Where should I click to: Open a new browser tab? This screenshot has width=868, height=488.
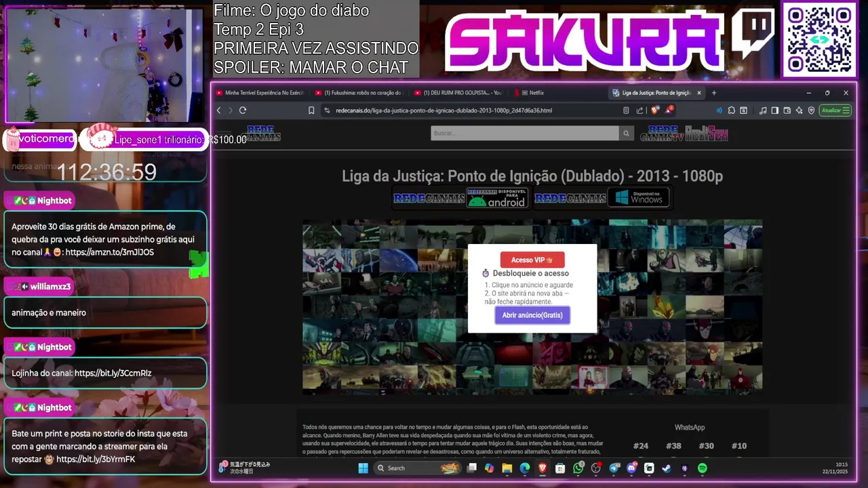[x=713, y=93]
